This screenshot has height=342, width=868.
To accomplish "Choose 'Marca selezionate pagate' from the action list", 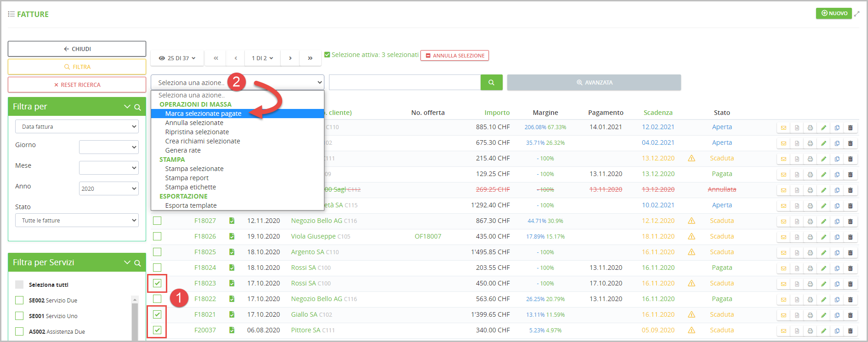I will [203, 114].
